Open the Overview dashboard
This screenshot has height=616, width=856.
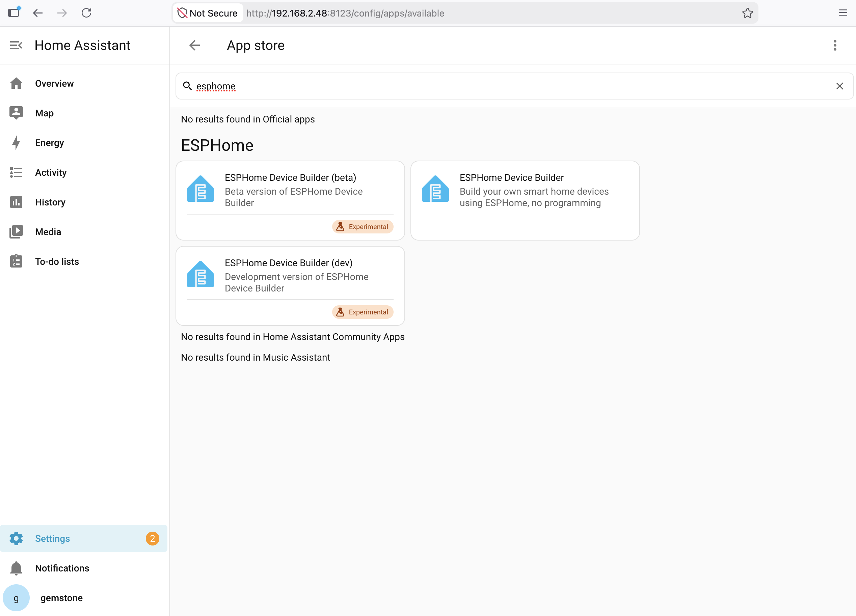pos(83,83)
